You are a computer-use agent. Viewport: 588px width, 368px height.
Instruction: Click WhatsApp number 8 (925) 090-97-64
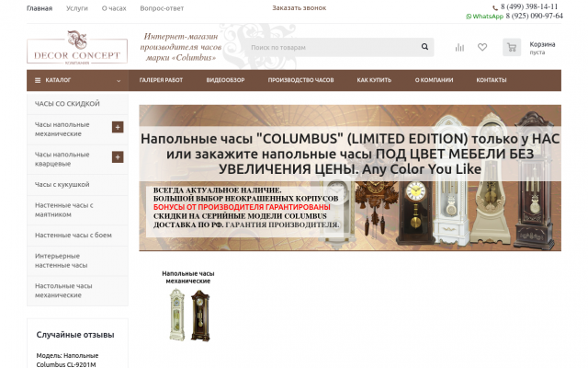535,16
